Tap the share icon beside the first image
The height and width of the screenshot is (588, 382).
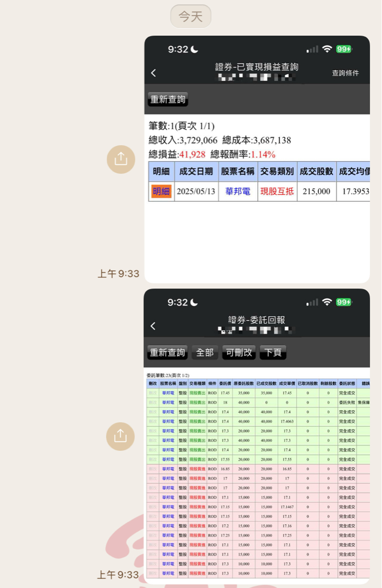pos(121,159)
